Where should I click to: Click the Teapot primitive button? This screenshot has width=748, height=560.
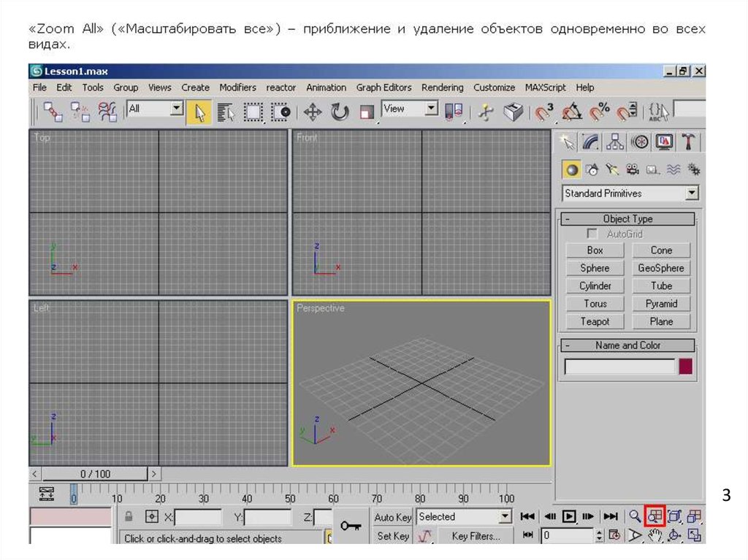(x=595, y=321)
